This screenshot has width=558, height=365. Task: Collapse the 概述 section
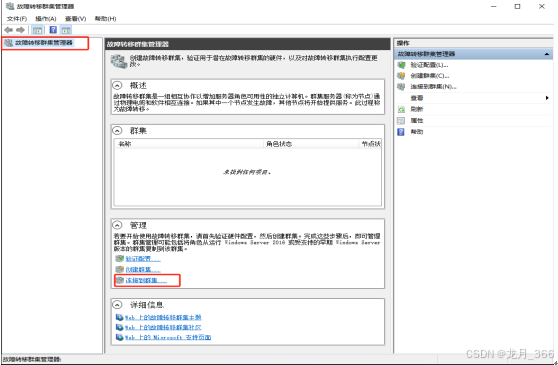pyautogui.click(x=117, y=85)
